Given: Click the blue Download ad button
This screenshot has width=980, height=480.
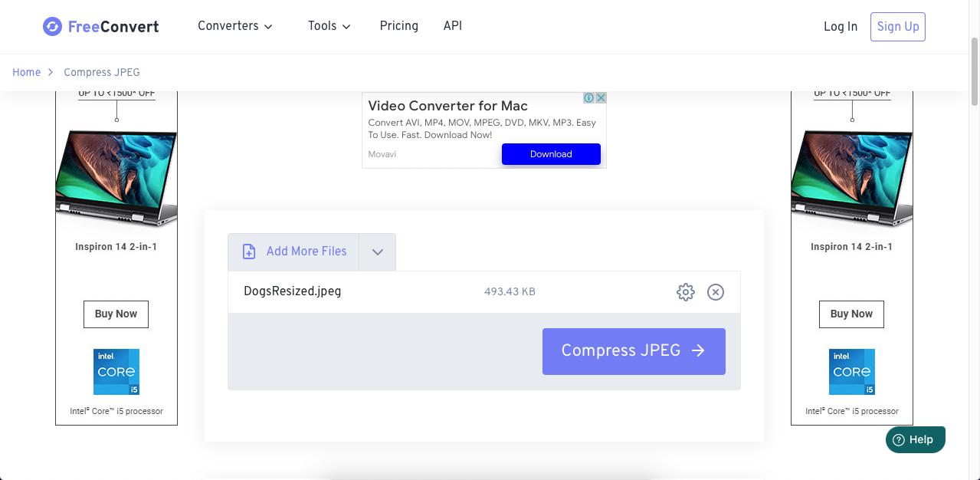Looking at the screenshot, I should point(551,154).
